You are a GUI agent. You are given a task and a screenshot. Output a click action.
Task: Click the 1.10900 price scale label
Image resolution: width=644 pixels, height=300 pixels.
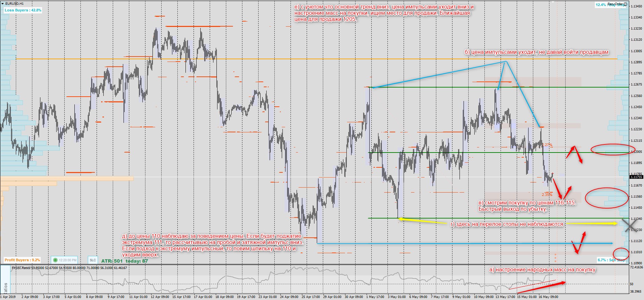click(x=636, y=263)
